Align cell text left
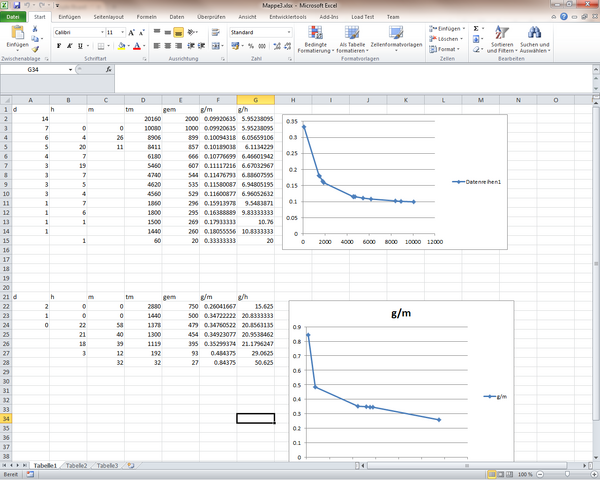 coord(157,46)
